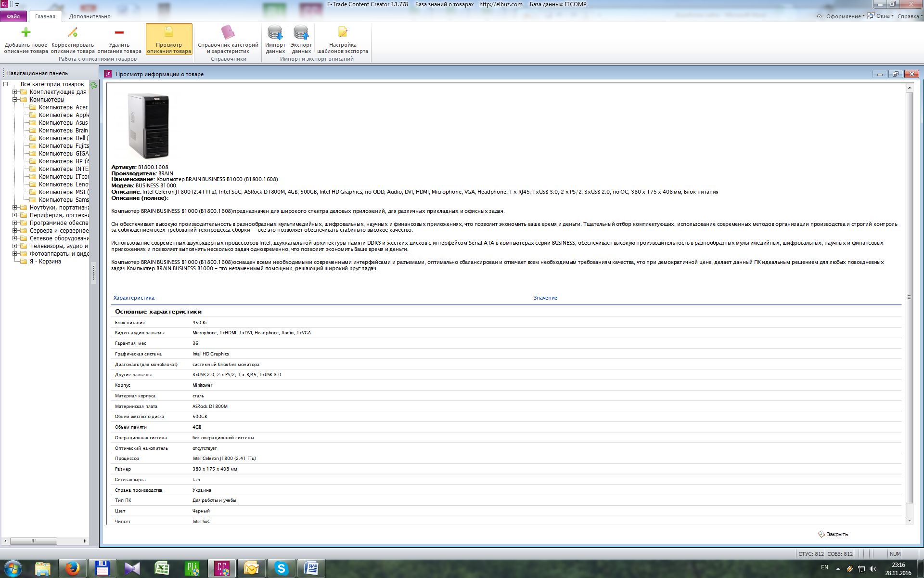Select Я - Корзина in the category tree

click(45, 262)
